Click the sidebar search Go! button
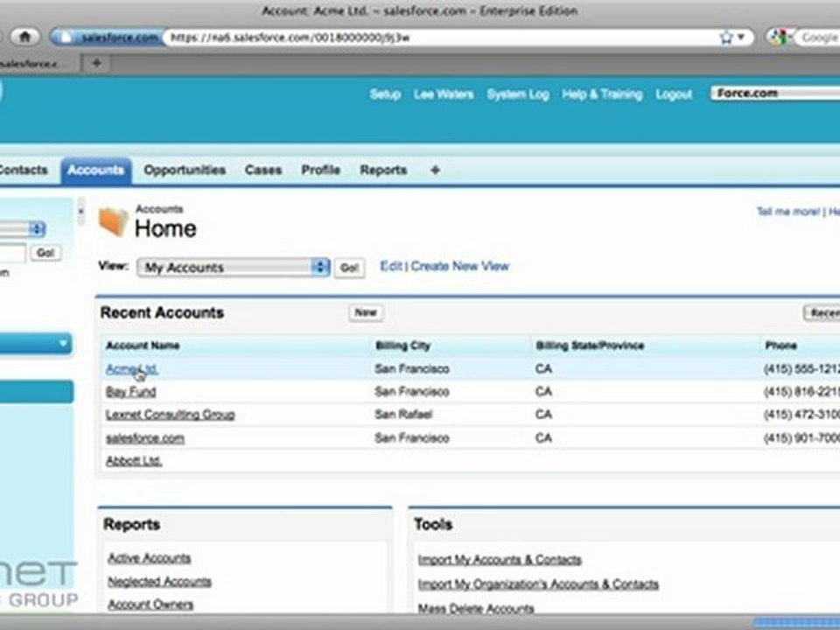Screen dimensions: 840x630 [45, 253]
